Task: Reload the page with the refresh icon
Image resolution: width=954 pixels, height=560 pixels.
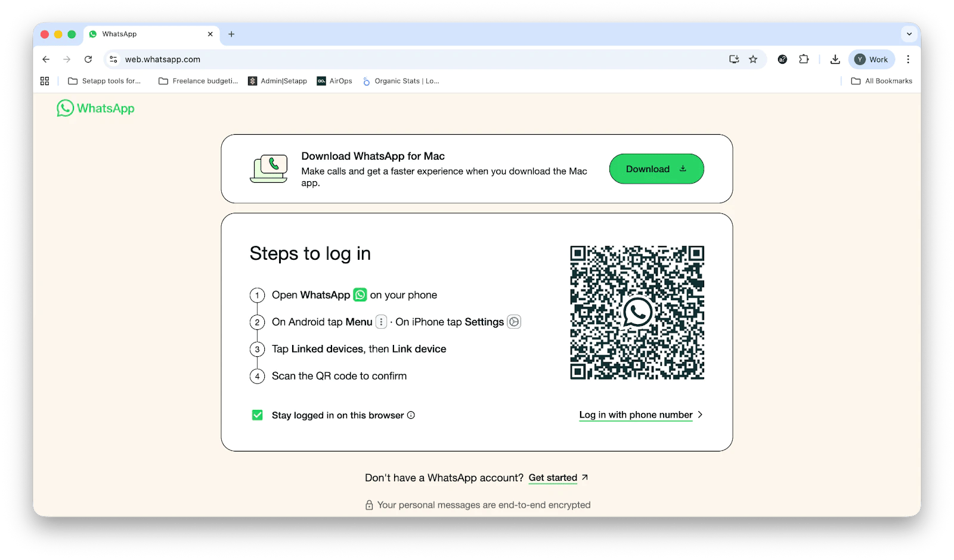Action: 88,60
